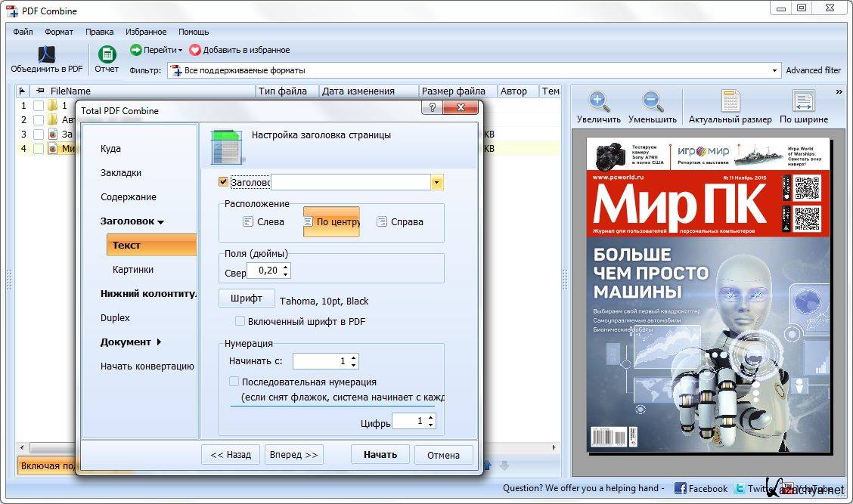Set preview to Актуальный размер

pos(730,102)
